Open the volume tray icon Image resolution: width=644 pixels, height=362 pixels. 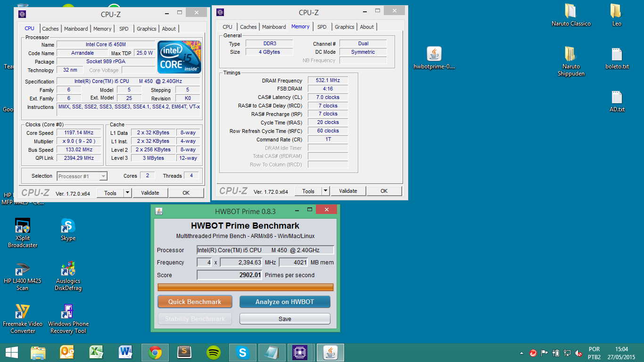coord(578,353)
